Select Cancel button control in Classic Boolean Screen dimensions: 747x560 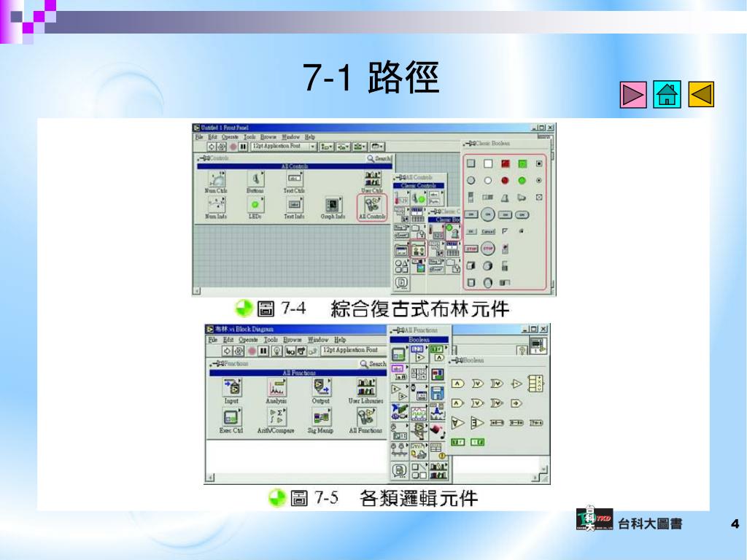488,231
